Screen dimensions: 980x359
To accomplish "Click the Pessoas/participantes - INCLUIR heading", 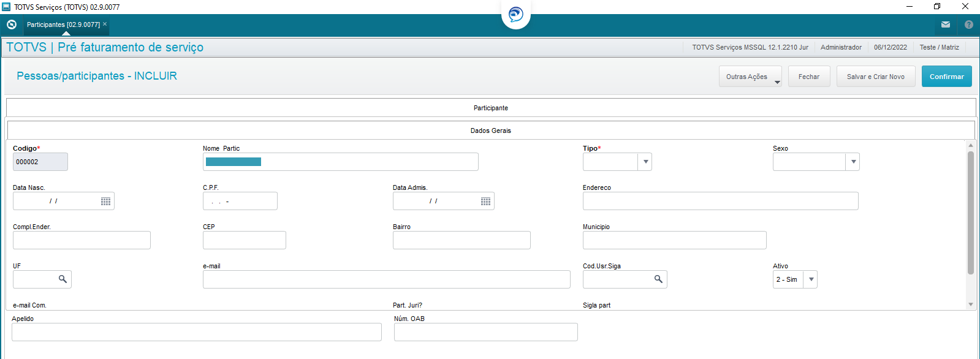I will point(97,76).
